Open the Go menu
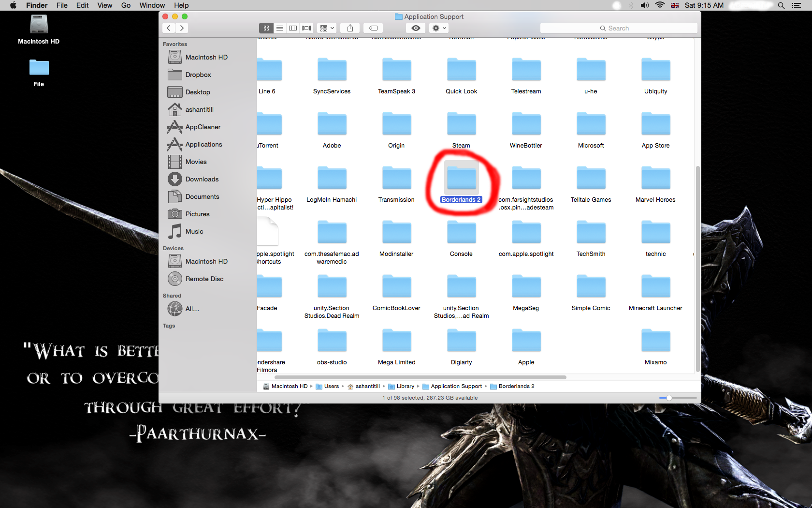The image size is (812, 508). pos(126,5)
